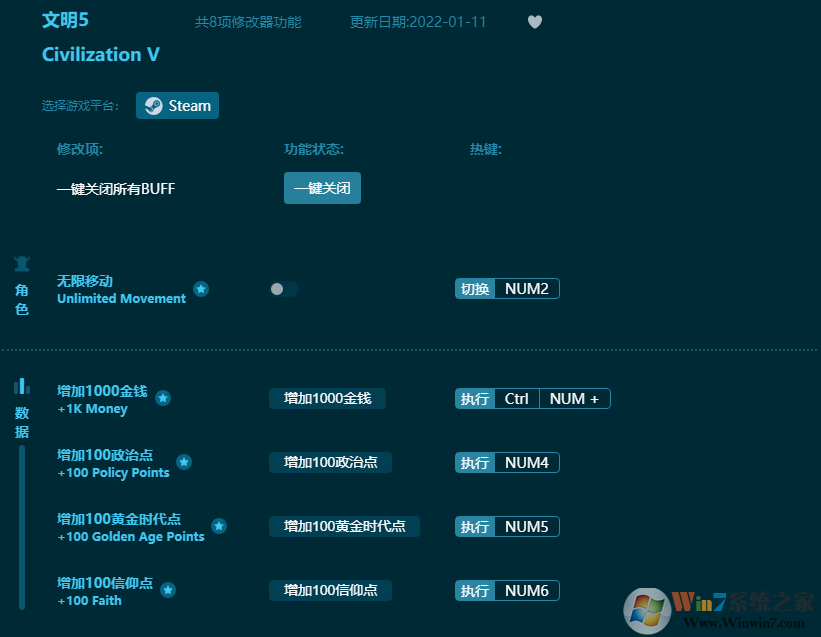The height and width of the screenshot is (637, 821).
Task: Click the 增加100信仰点 action button
Action: pos(330,590)
